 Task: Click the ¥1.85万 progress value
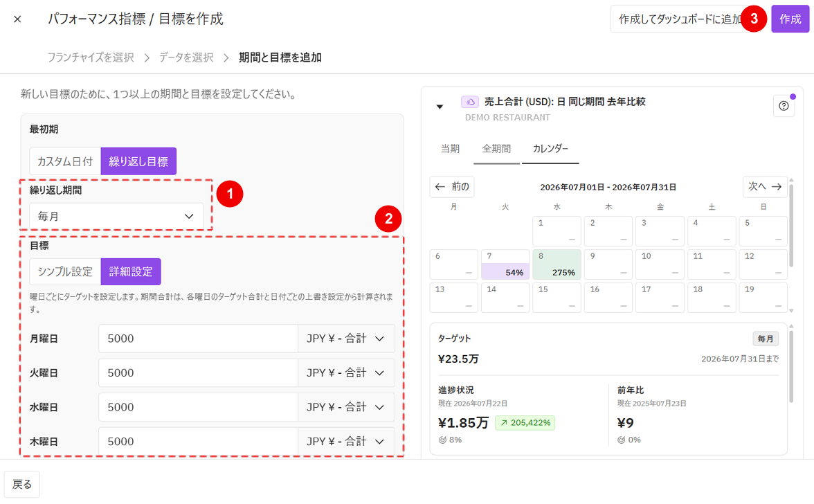tap(463, 423)
